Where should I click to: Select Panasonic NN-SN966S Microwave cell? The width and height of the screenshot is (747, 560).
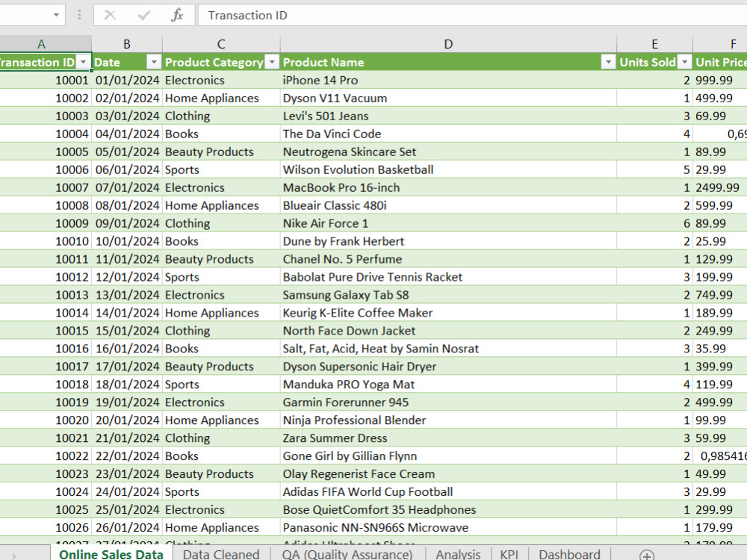(x=448, y=528)
